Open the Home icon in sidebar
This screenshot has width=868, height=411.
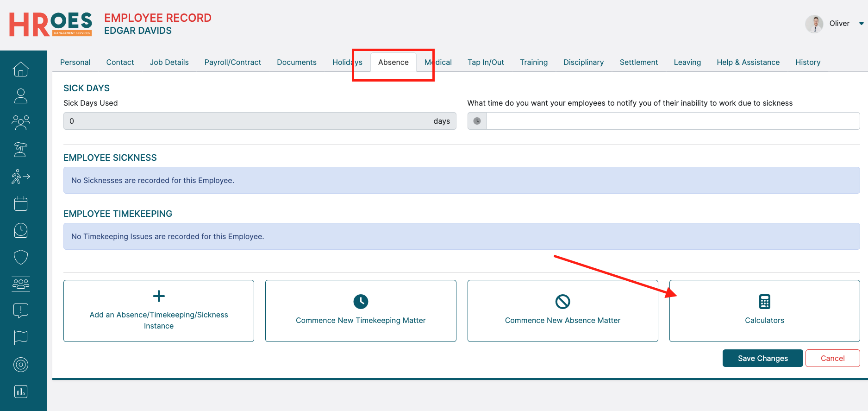tap(21, 70)
